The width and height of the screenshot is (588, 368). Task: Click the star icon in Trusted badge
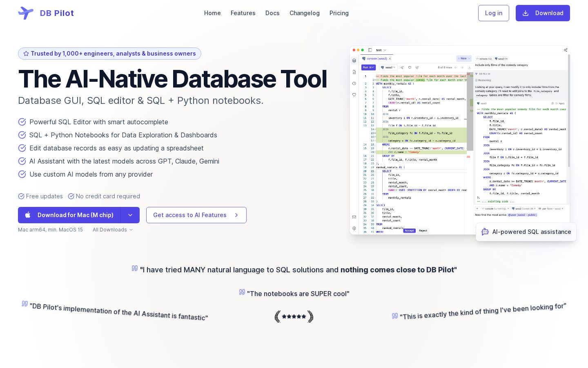point(26,54)
